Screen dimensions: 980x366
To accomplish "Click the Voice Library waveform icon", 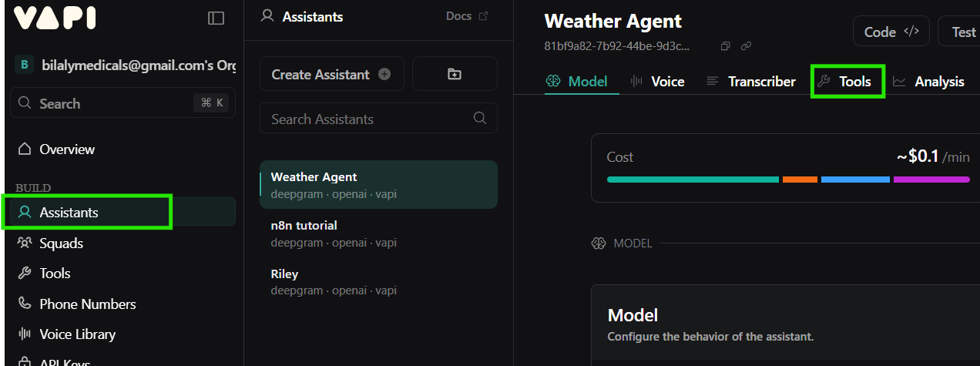I will tap(25, 334).
